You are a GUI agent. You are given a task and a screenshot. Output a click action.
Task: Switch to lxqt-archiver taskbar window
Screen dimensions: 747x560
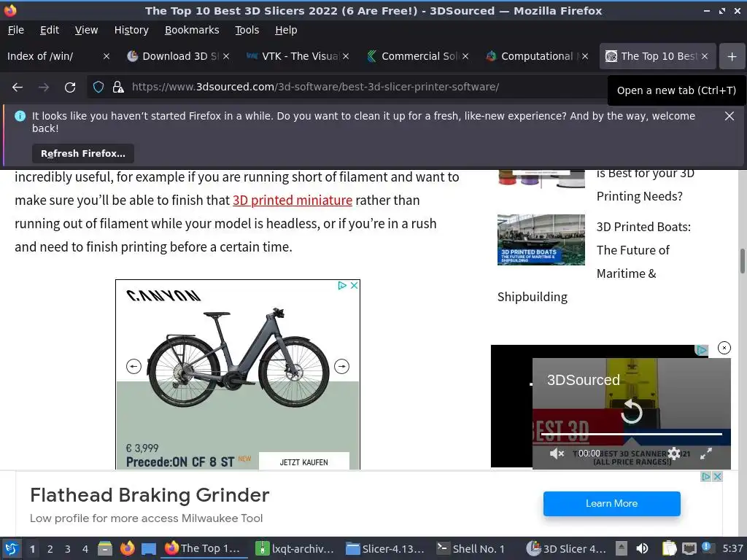coord(295,549)
